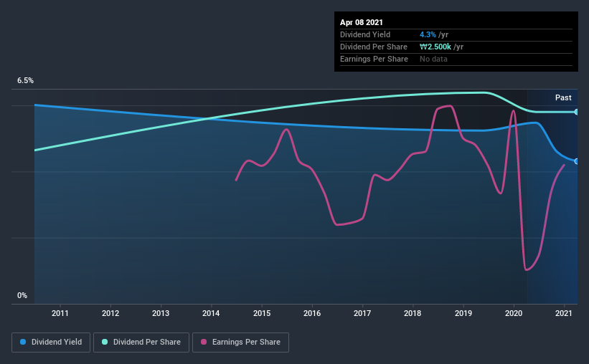Select the 2011 year label on the axis
Screen dimensions: 589x364
coord(60,313)
